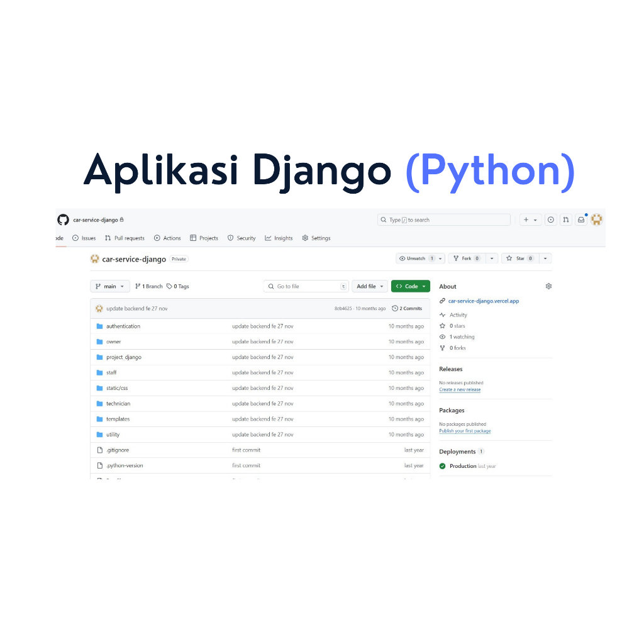Click repository owner avatar beside title
Viewport: 644px width, 644px height.
point(95,258)
